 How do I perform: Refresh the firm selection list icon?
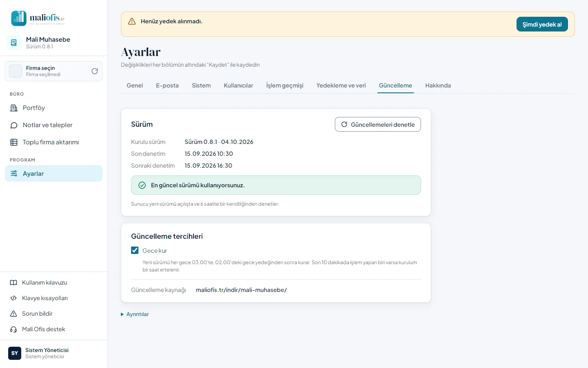click(95, 71)
